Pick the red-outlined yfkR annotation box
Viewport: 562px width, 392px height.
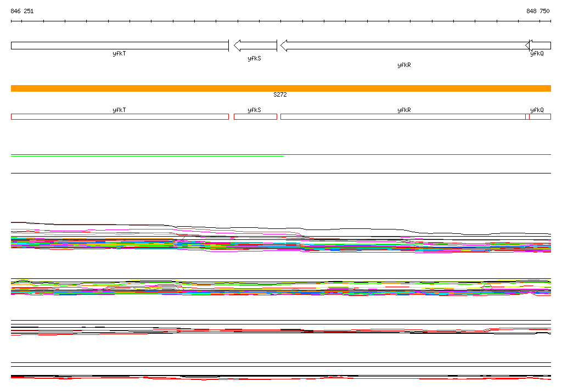(403, 116)
